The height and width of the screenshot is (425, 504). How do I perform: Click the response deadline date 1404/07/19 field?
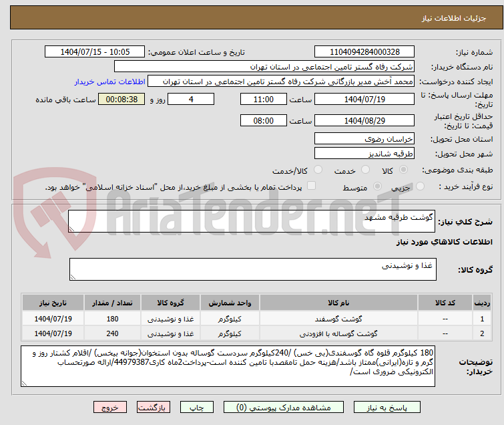click(364, 99)
